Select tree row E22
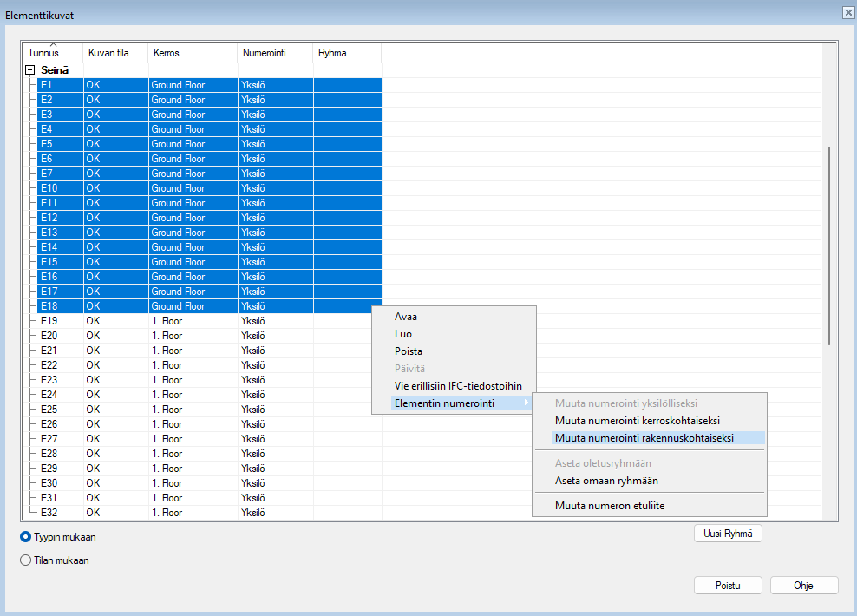 (210, 365)
